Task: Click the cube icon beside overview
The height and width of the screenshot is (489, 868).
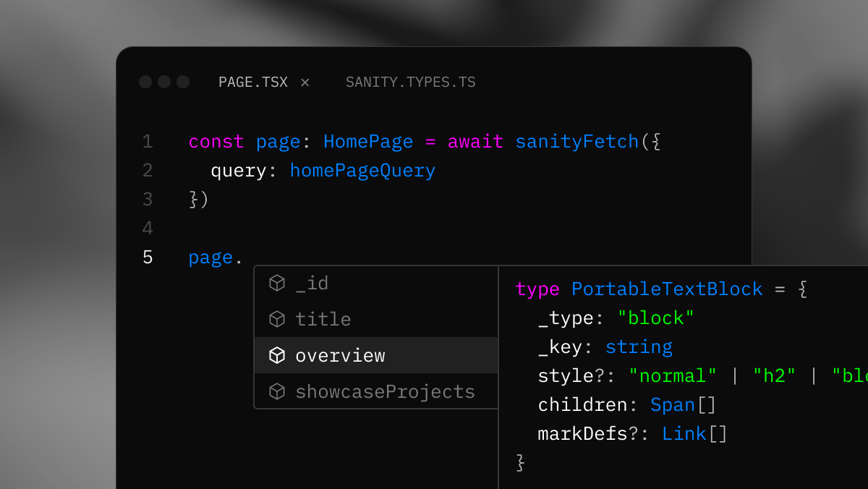Action: (277, 355)
